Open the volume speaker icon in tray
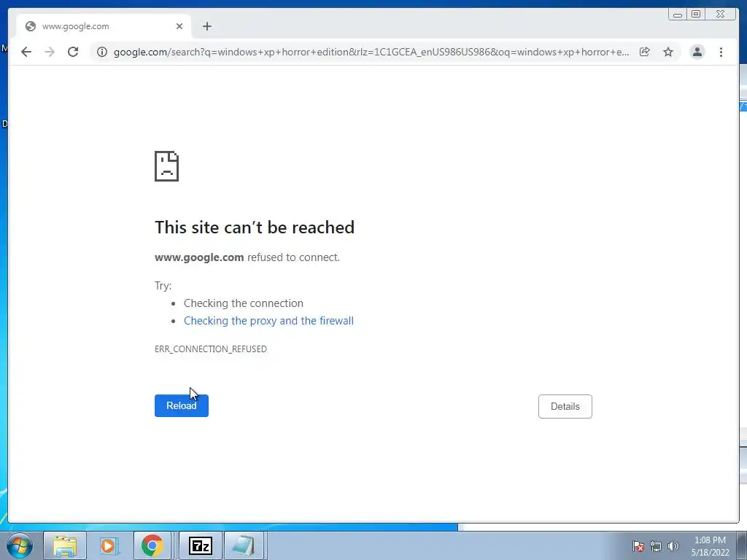The image size is (747, 560). (x=673, y=546)
